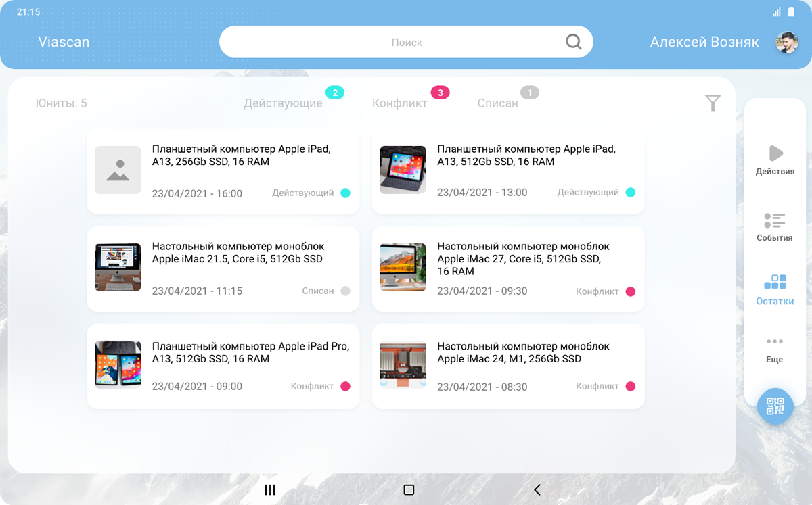This screenshot has width=812, height=505.
Task: Click thumbnail of iMac 24 M1 card
Action: click(x=403, y=364)
